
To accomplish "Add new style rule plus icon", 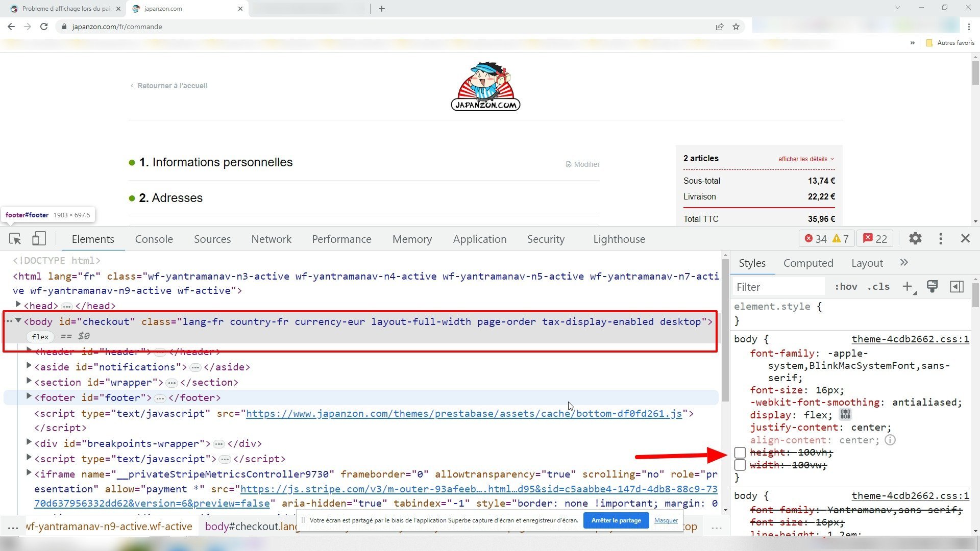I will [907, 287].
